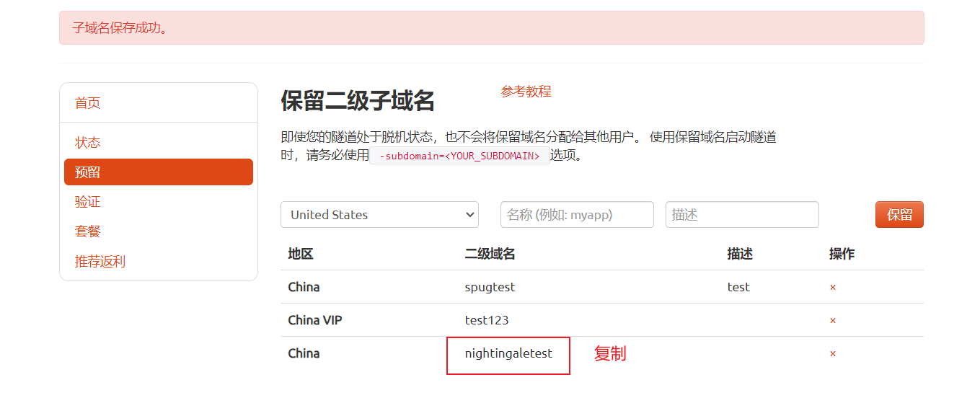
Task: Remove the nightingaletest subdomain entry
Action: [x=833, y=353]
